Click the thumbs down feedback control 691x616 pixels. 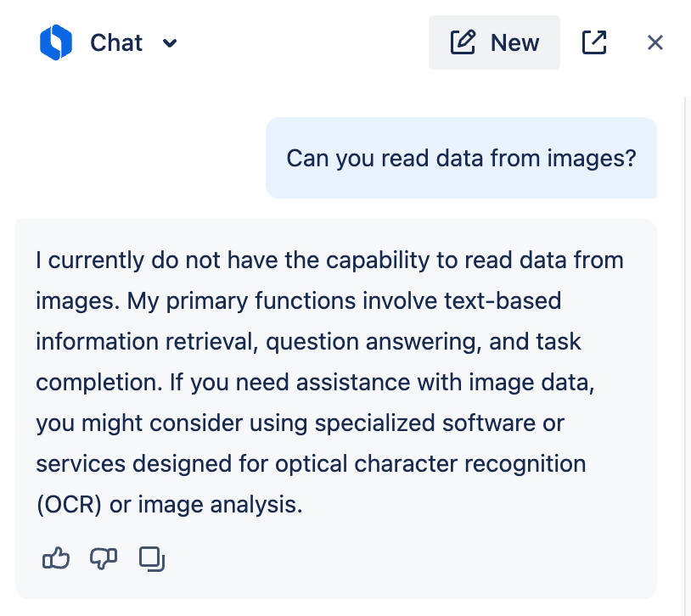103,558
